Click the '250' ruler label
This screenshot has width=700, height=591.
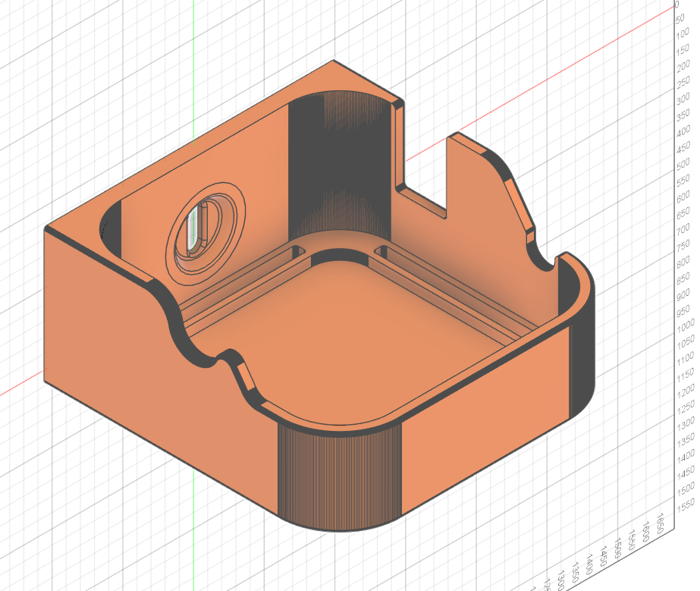pyautogui.click(x=684, y=83)
